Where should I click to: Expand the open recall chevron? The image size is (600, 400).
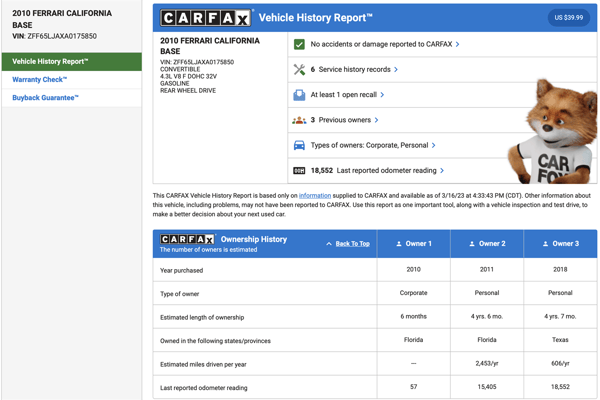pos(382,95)
